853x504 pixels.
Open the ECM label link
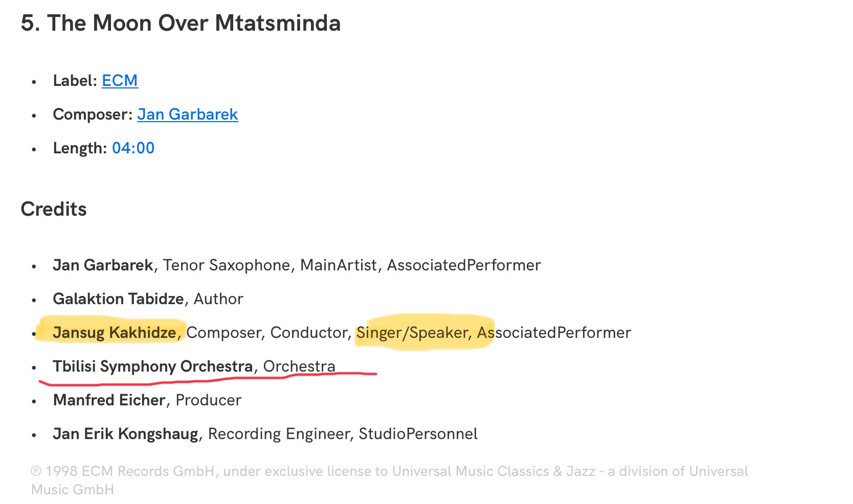point(120,81)
